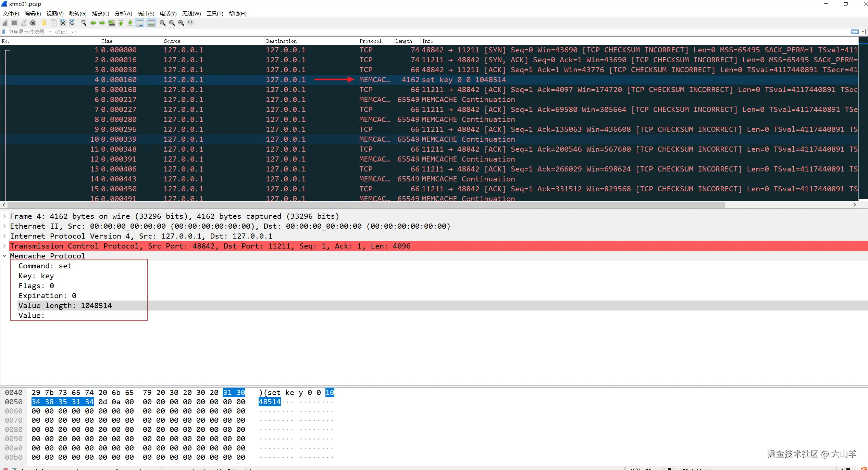The width and height of the screenshot is (868, 470).
Task: Expand the Frame 4 tree node
Action: [4, 216]
